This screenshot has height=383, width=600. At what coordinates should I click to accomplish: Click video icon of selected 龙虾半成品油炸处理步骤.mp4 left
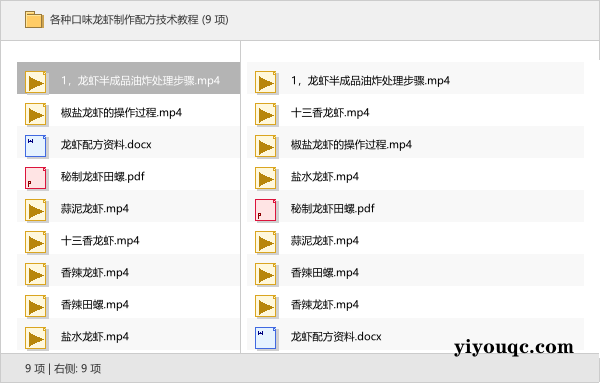tap(36, 82)
